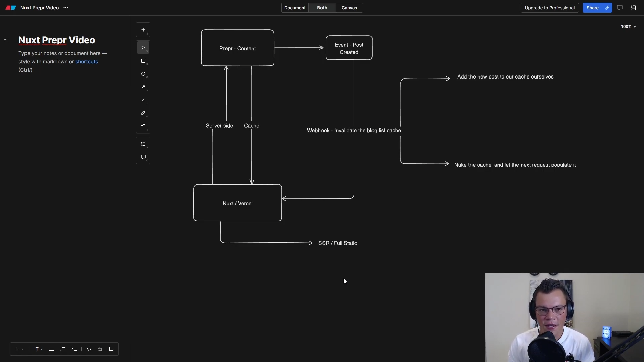The image size is (644, 362).
Task: Choose the Line drawing tool
Action: click(x=143, y=100)
